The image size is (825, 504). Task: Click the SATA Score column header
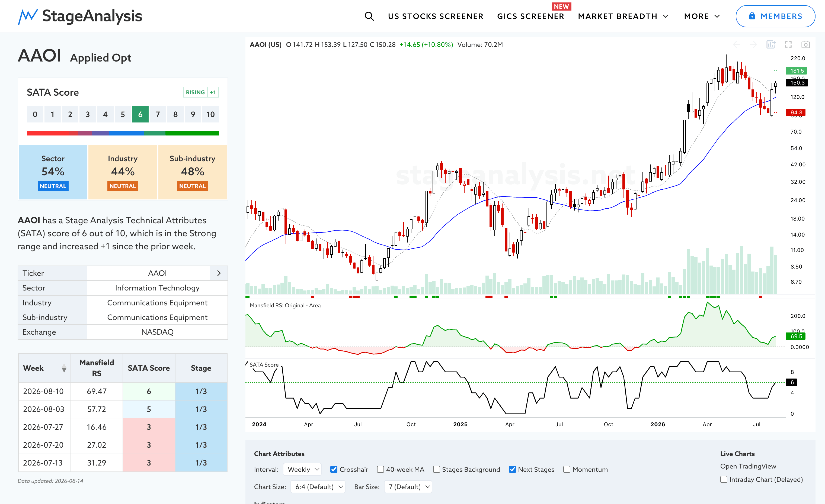149,368
